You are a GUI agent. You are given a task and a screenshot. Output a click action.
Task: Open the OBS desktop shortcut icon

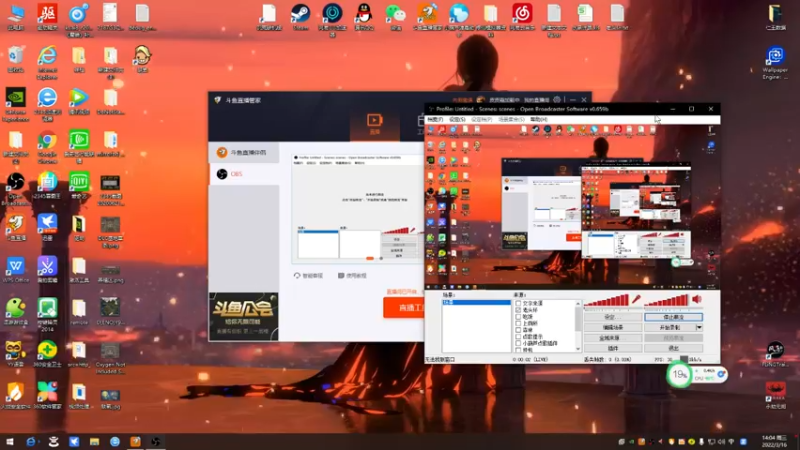pos(15,182)
